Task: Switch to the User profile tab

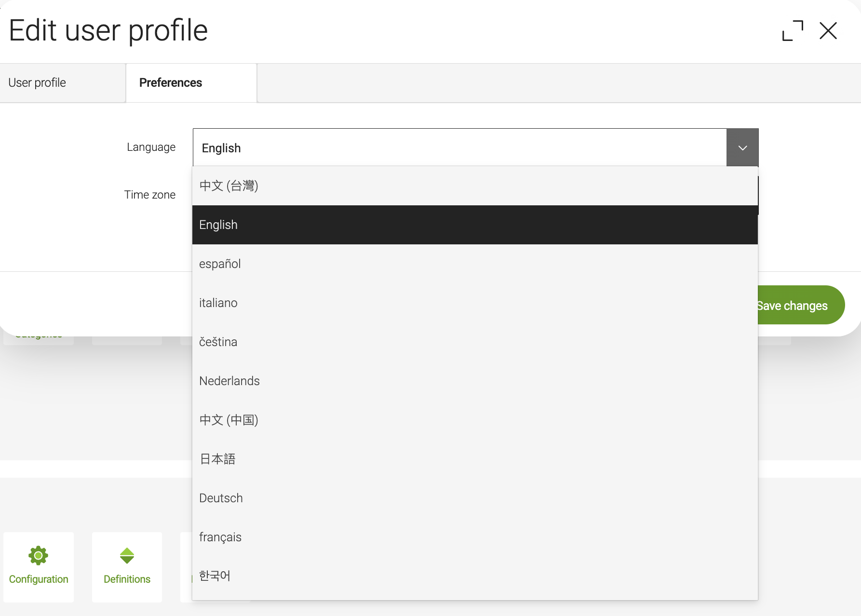Action: click(x=63, y=83)
